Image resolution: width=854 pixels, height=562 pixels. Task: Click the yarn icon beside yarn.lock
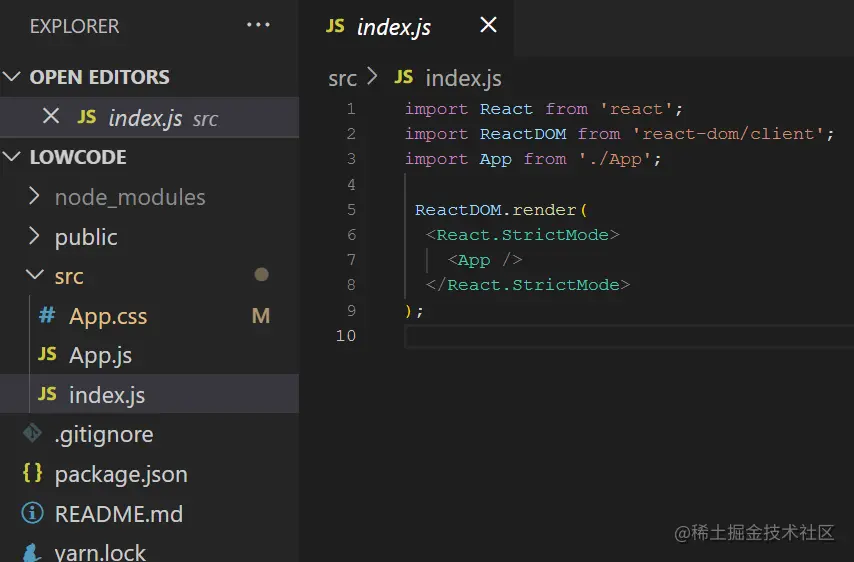[x=32, y=552]
